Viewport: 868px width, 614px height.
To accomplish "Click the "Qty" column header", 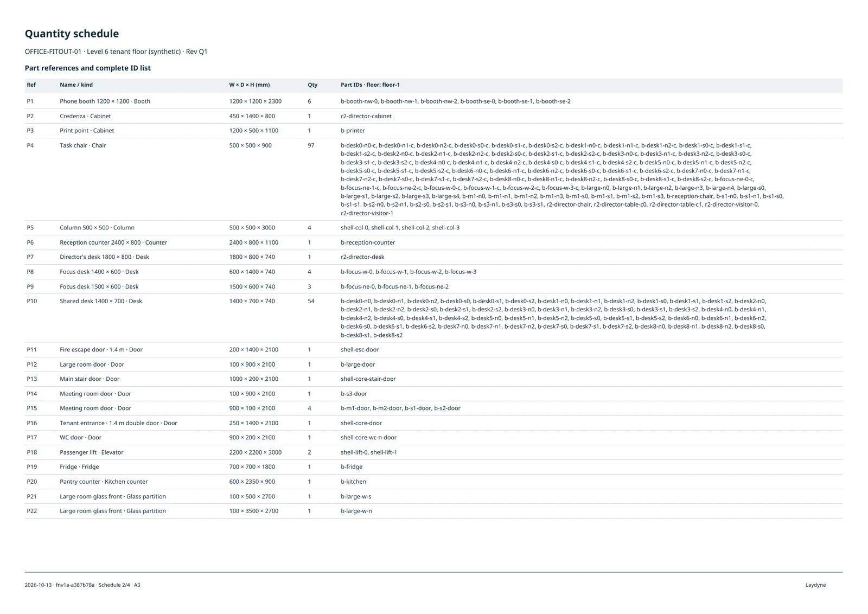I will coord(312,85).
